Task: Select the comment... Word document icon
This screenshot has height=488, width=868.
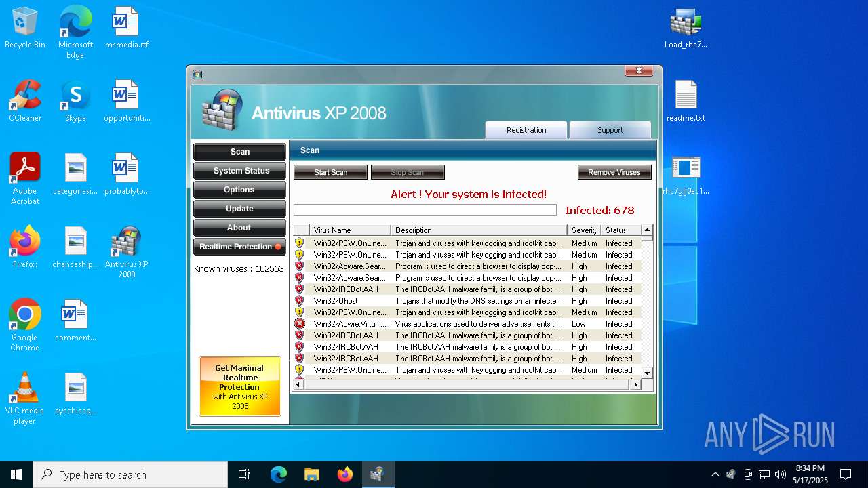Action: [x=75, y=321]
